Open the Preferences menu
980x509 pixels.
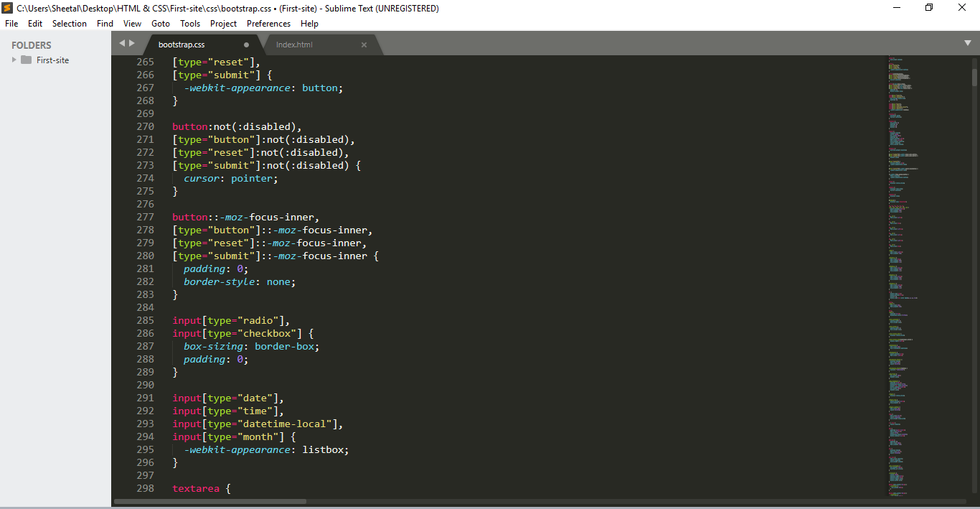pyautogui.click(x=268, y=24)
